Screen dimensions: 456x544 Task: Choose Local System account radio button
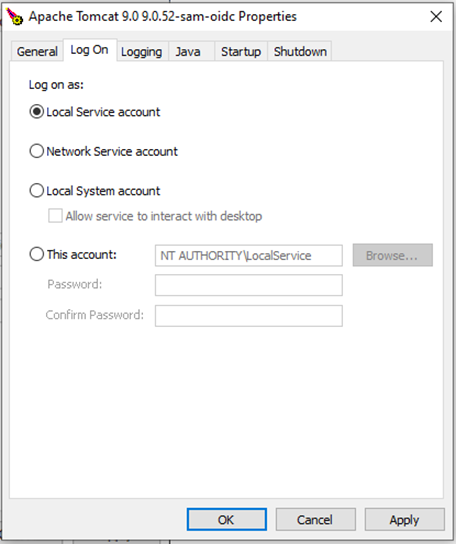(x=36, y=190)
